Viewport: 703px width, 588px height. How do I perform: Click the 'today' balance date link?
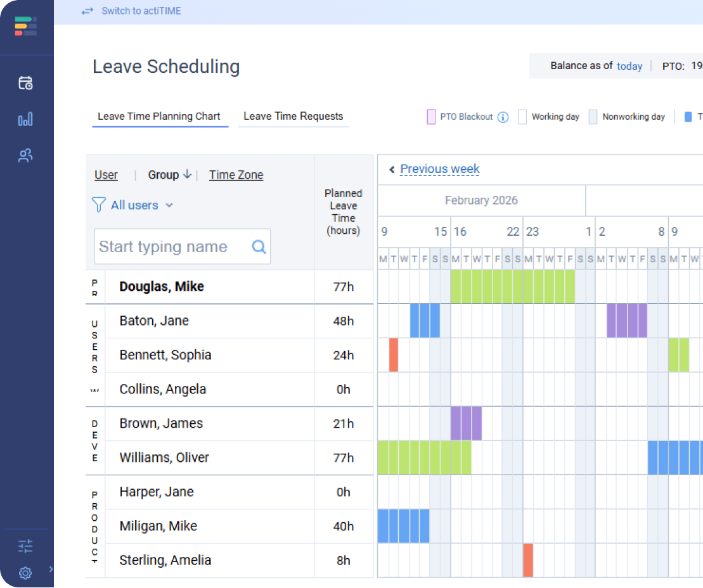point(629,66)
